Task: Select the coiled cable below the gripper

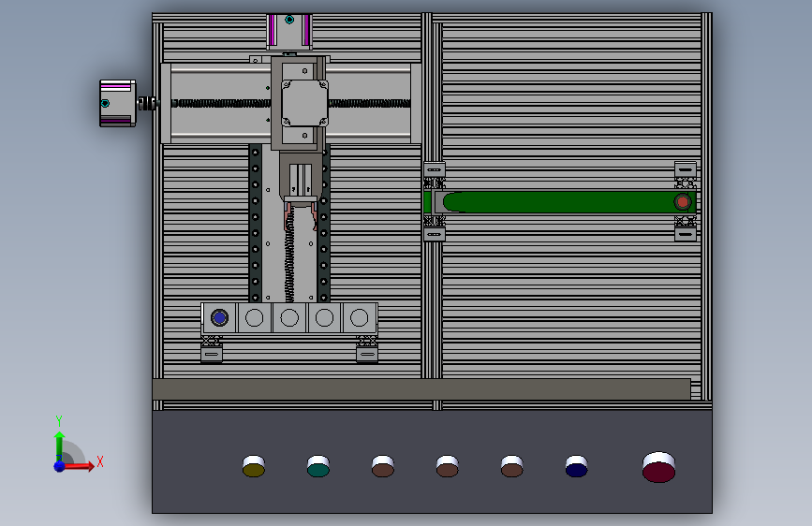Action: point(289,256)
